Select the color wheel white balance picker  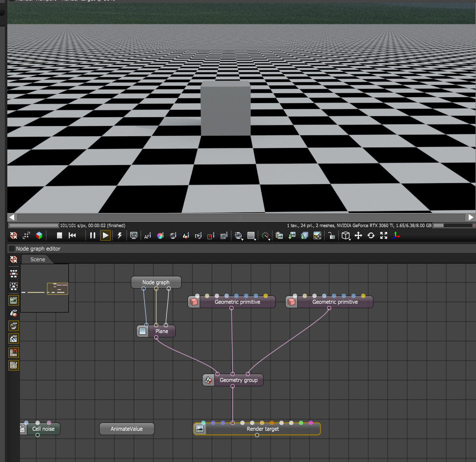pyautogui.click(x=160, y=235)
